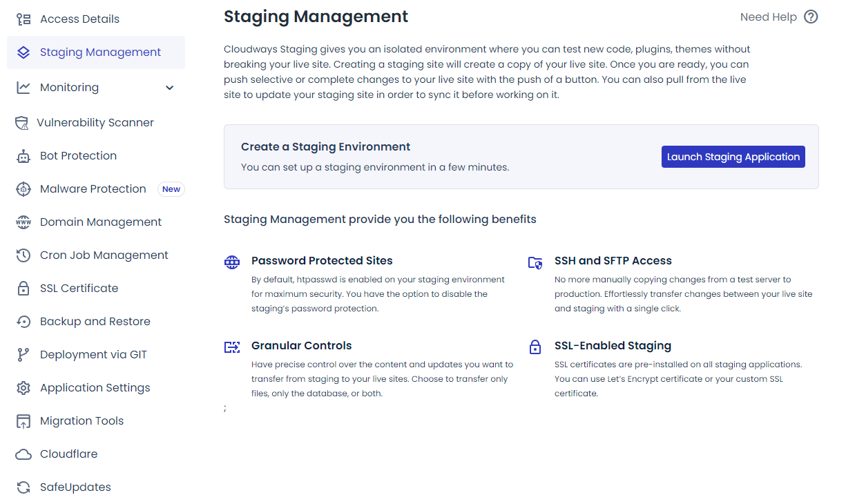Click the Need Help question mark icon

(811, 17)
